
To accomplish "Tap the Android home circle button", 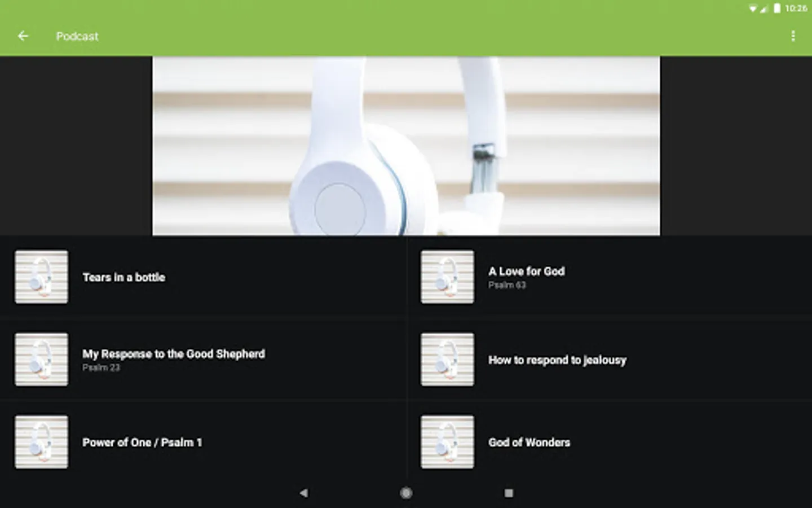I will click(406, 493).
